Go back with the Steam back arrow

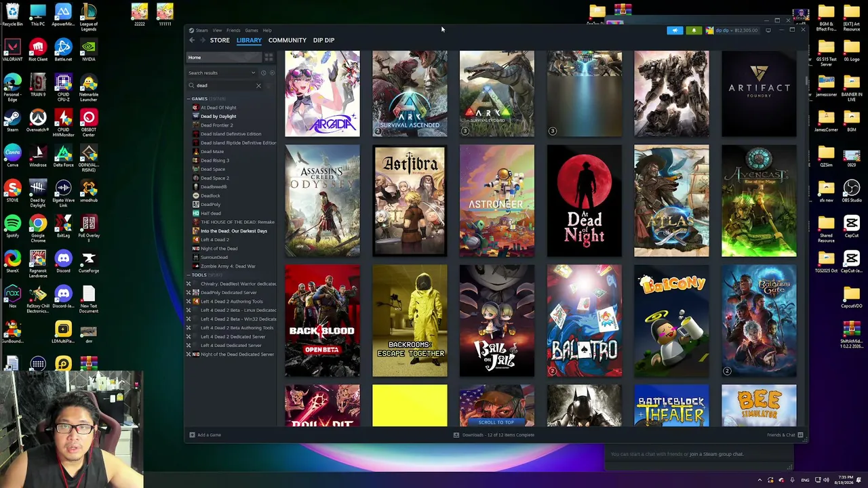(192, 40)
